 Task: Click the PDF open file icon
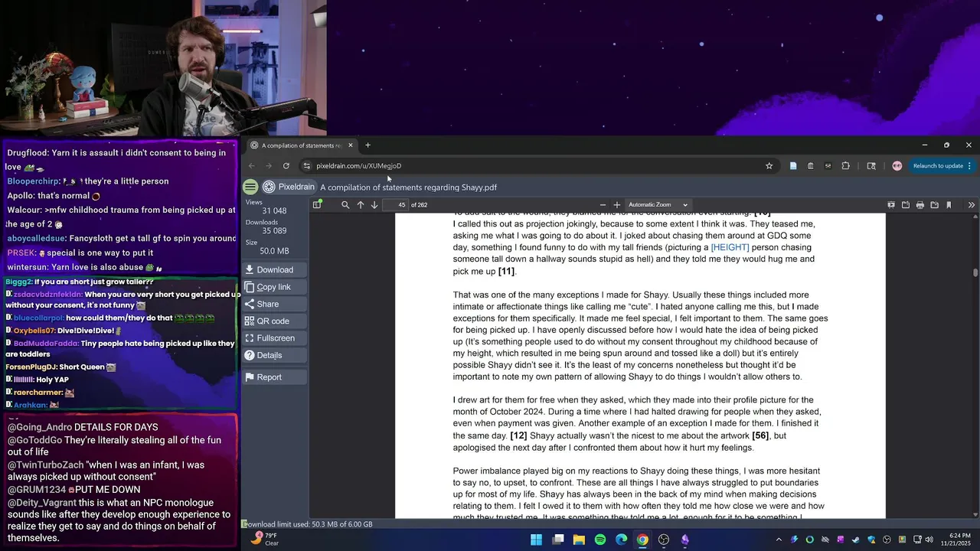pyautogui.click(x=906, y=204)
